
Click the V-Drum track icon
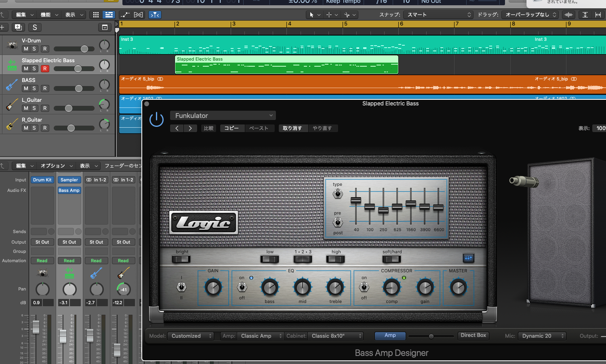(12, 45)
